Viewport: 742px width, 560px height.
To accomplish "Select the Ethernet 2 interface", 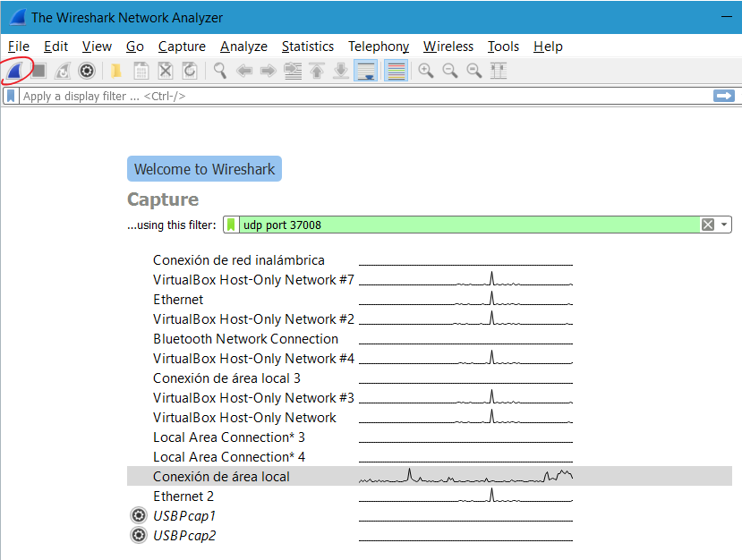I will point(183,496).
